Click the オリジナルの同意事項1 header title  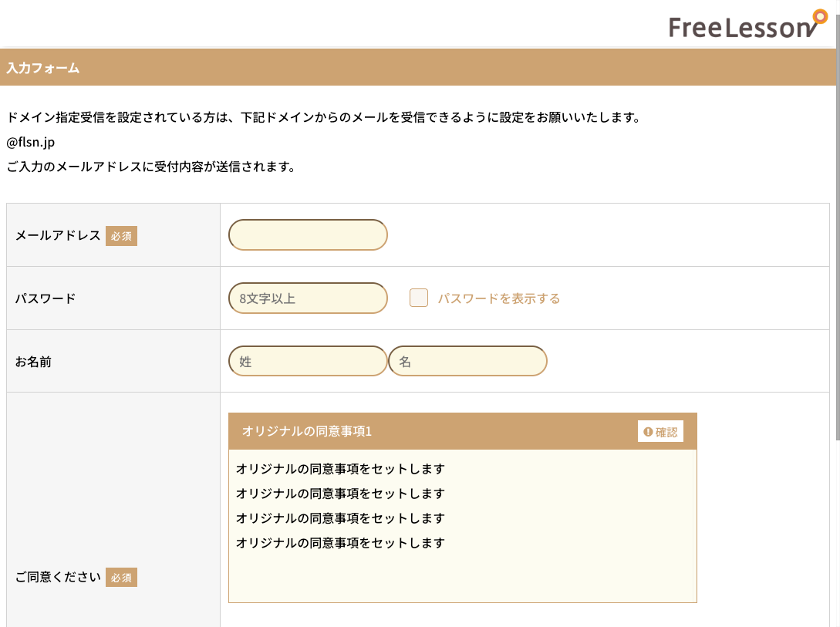click(x=307, y=431)
